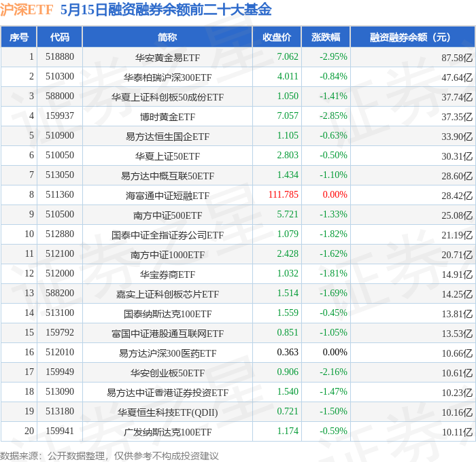Click the name 华安创业板50ETF

[167, 373]
